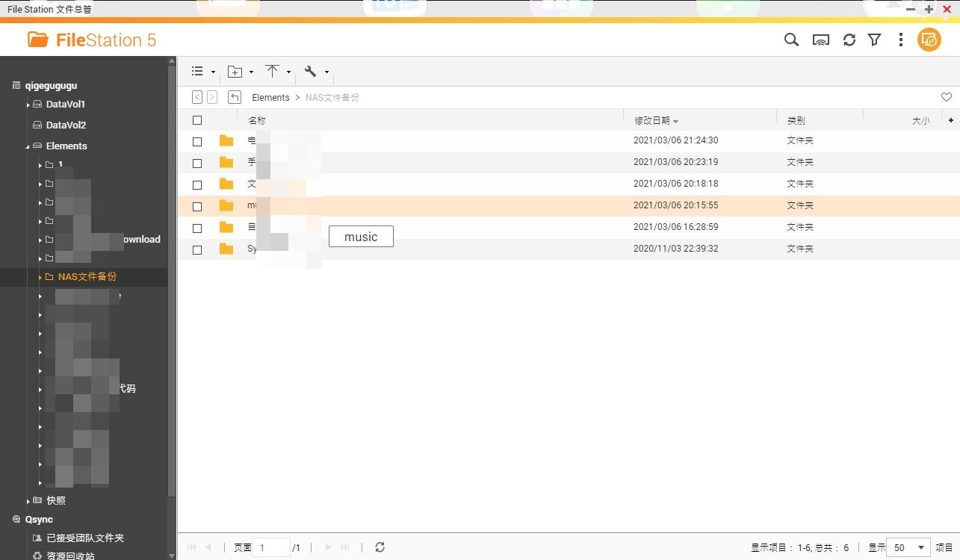The image size is (960, 560).
Task: Sort by 修改日期 column header
Action: [652, 119]
